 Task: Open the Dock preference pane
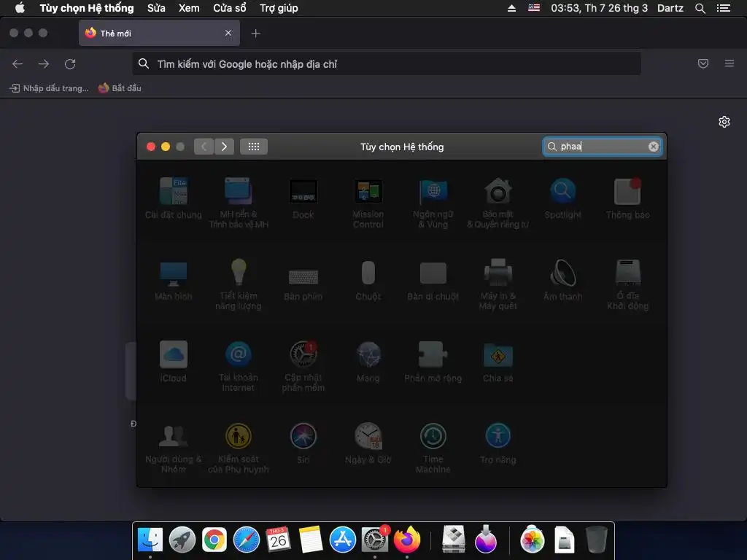pyautogui.click(x=303, y=198)
